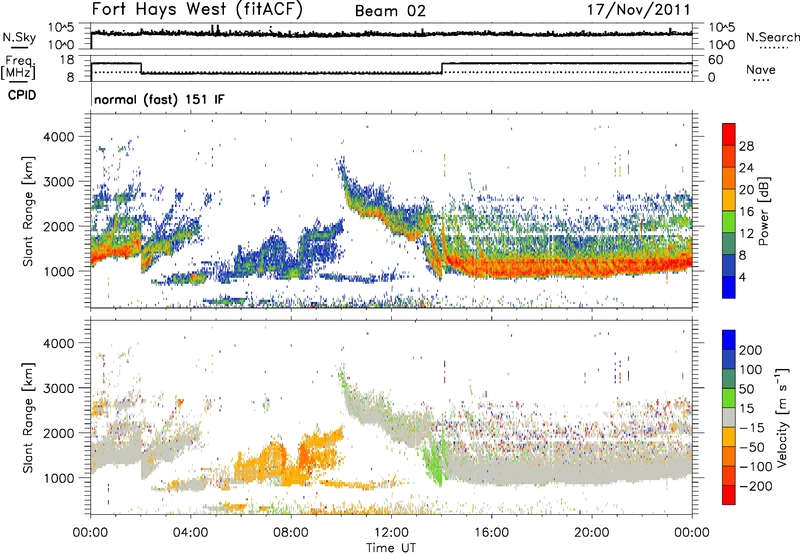
Task: Click the '12:00' time axis label
Action: point(391,533)
